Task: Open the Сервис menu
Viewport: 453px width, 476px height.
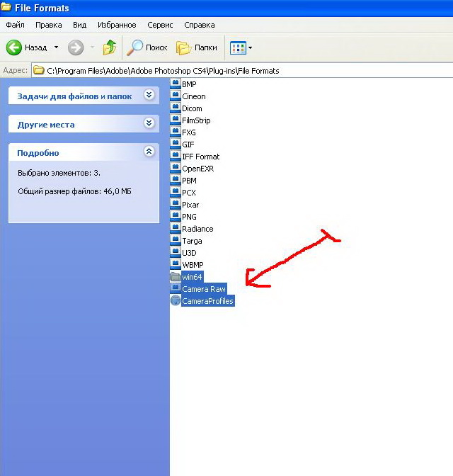Action: point(160,25)
